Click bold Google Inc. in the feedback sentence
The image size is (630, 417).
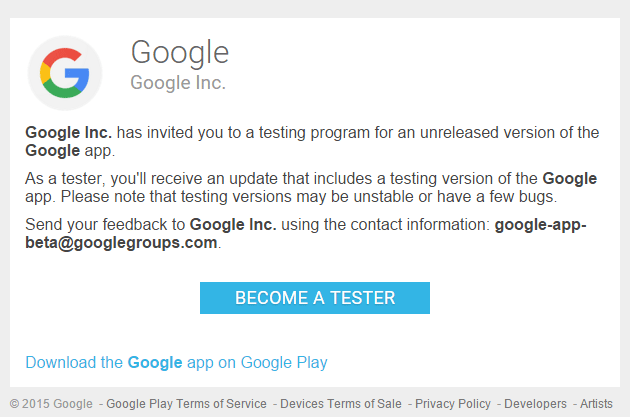point(233,224)
